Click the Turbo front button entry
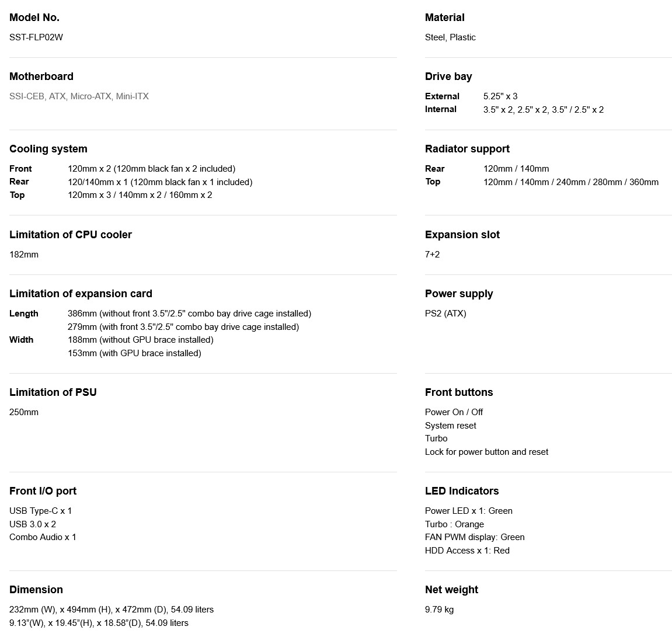This screenshot has width=672, height=637. click(x=436, y=438)
